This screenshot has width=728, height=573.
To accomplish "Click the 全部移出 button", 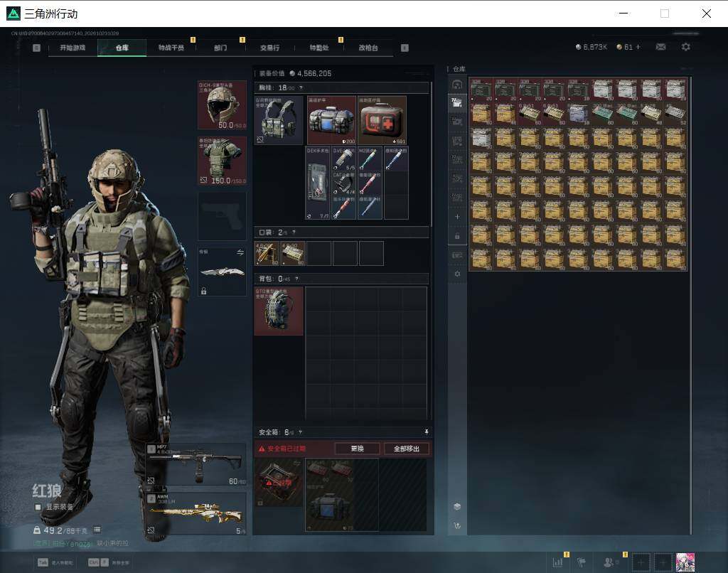I will point(406,449).
